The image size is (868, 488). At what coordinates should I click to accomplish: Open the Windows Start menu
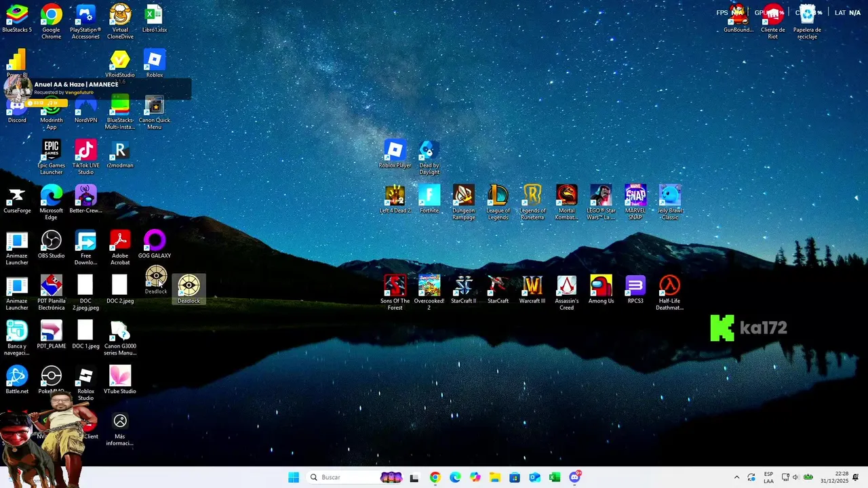294,477
